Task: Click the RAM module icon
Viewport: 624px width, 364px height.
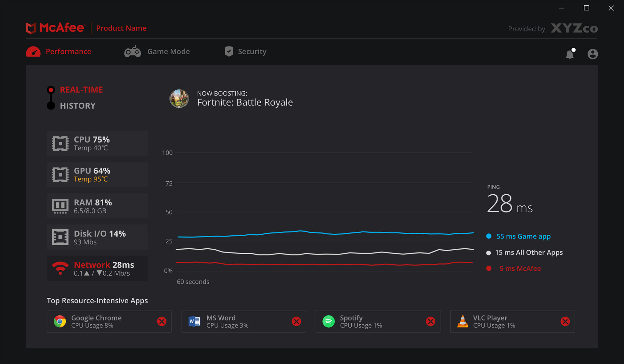Action: (60, 206)
